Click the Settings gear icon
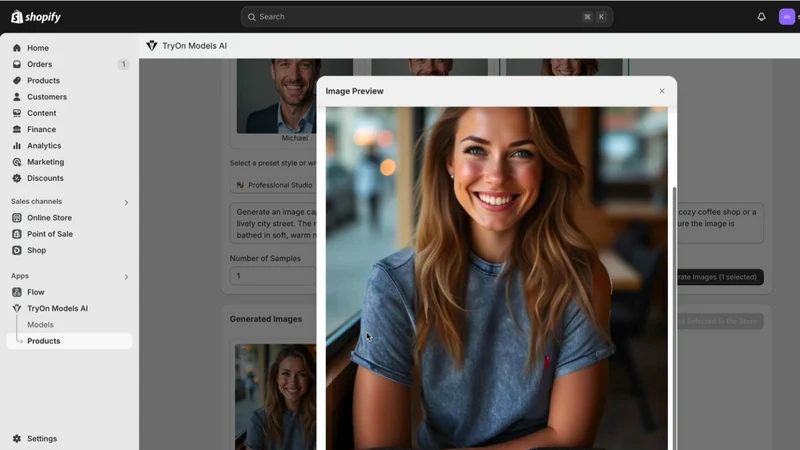Viewport: 800px width, 450px height. pos(17,439)
